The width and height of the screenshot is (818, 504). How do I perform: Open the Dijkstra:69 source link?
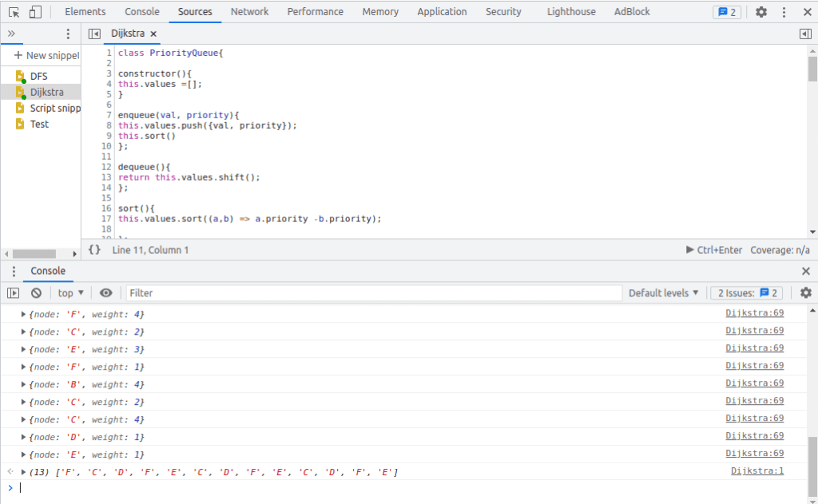coord(754,312)
